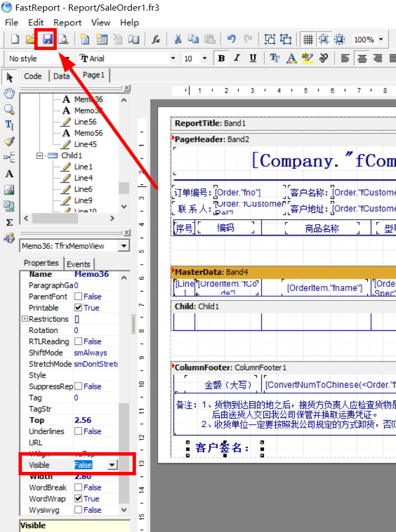Screen dimensions: 396x532
Task: Insert a system sum object
Action: [9, 222]
